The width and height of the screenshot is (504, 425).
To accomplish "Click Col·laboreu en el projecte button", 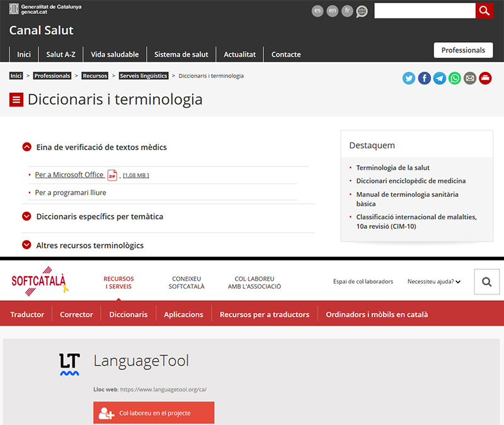I will click(154, 413).
